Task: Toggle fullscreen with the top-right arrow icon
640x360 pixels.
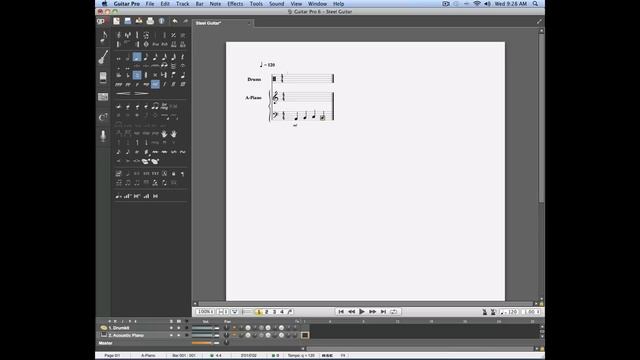Action: click(x=539, y=22)
